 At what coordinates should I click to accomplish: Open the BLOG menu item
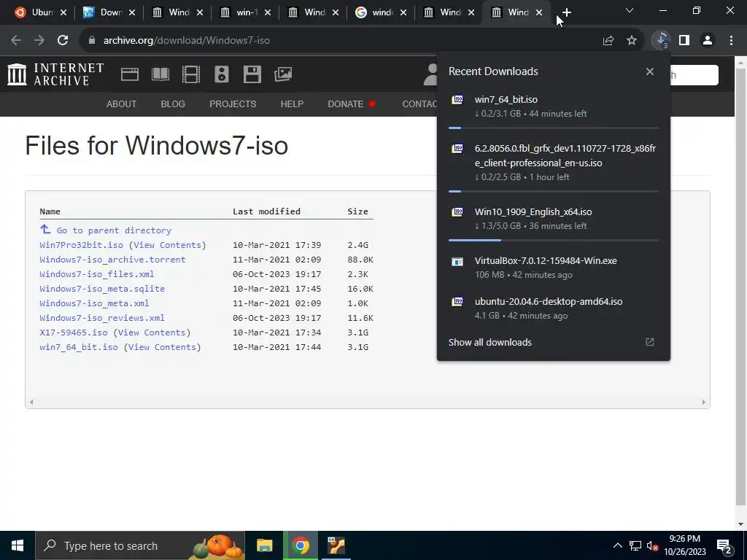pyautogui.click(x=173, y=104)
